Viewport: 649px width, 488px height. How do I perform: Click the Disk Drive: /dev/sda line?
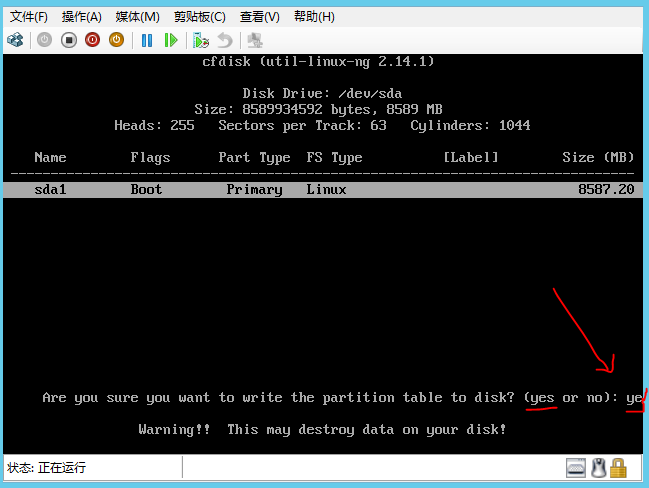point(322,94)
